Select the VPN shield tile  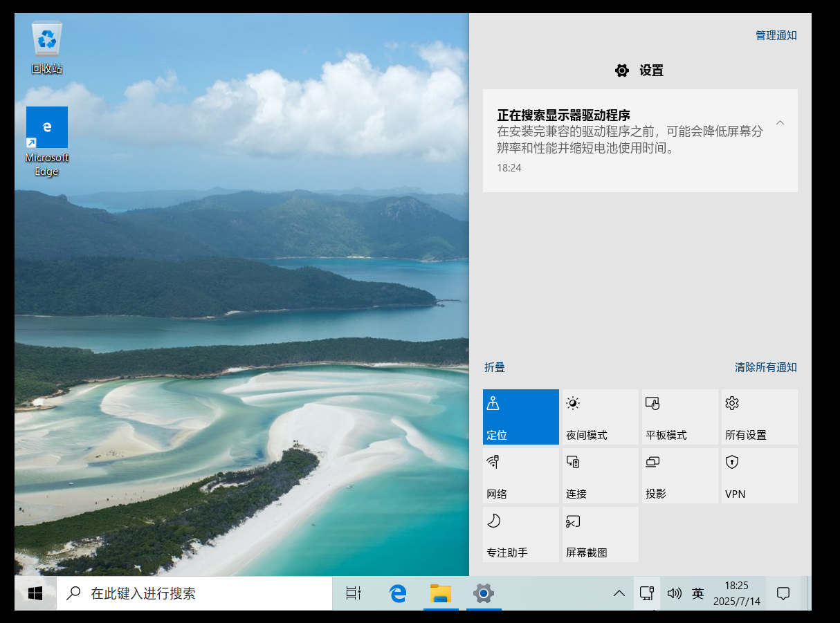[x=759, y=476]
